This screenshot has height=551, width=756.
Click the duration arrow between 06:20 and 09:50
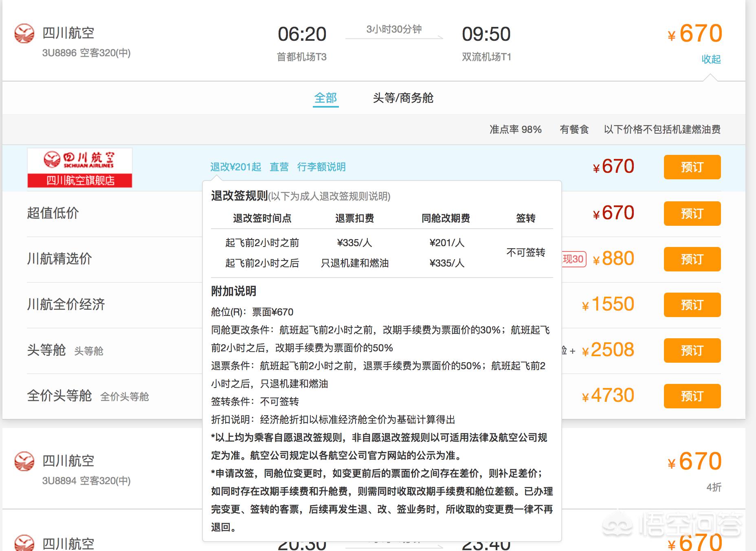coord(394,37)
